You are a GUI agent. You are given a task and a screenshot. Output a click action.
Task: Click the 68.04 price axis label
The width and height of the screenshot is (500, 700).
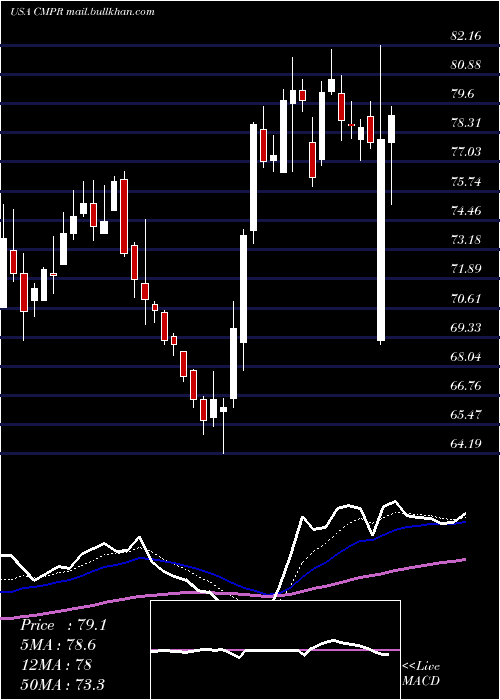click(466, 356)
